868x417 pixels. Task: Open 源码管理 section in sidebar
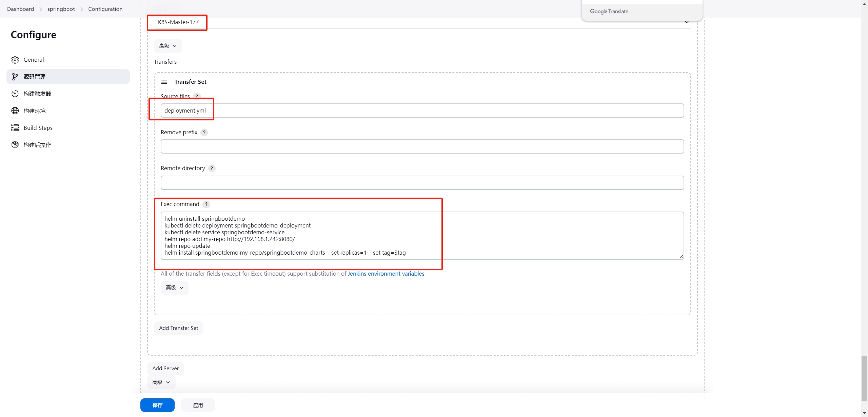(68, 77)
